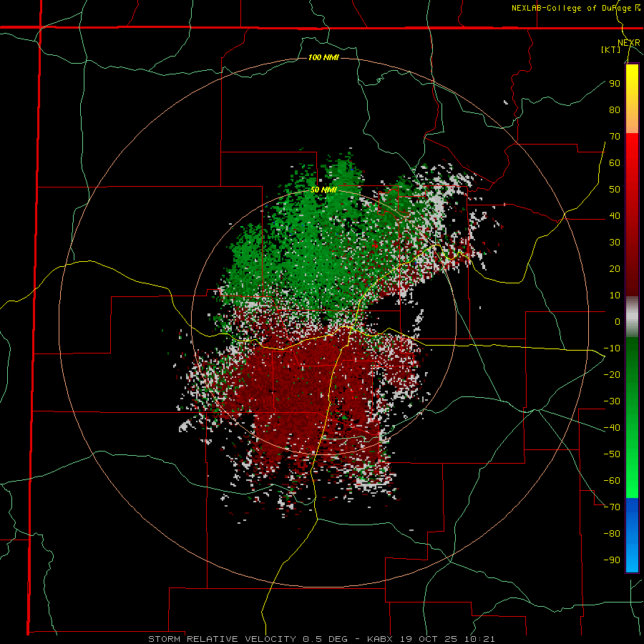Click the STORM RELATIVE VELOCITY caption text
The height and width of the screenshot is (644, 644).
(222, 639)
